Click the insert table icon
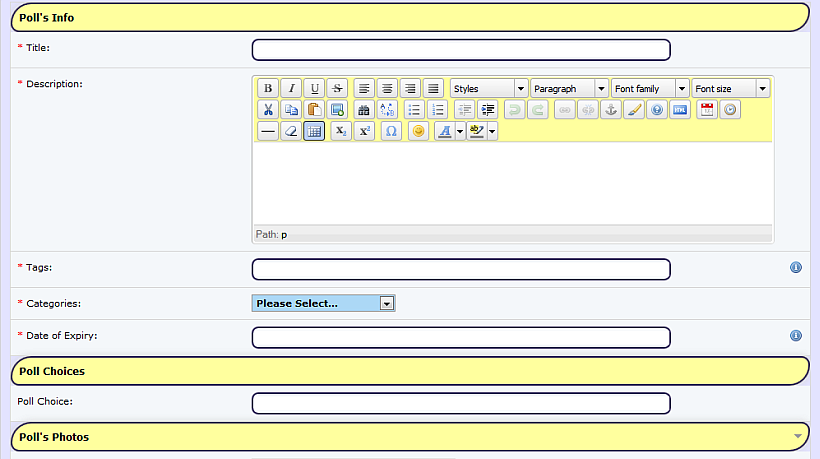820x459 pixels. [314, 131]
